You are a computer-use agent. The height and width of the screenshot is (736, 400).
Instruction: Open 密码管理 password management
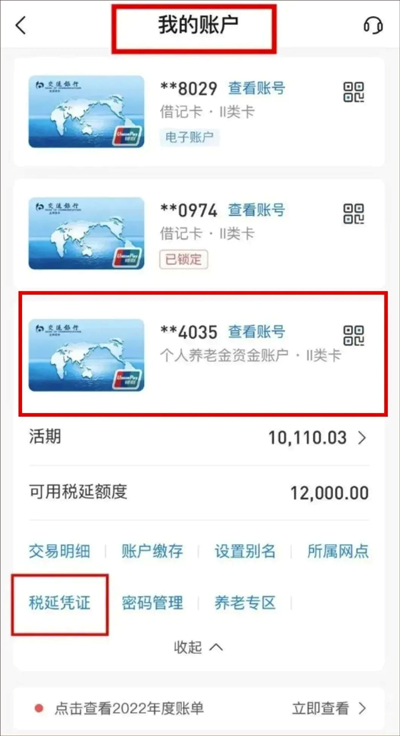(152, 603)
